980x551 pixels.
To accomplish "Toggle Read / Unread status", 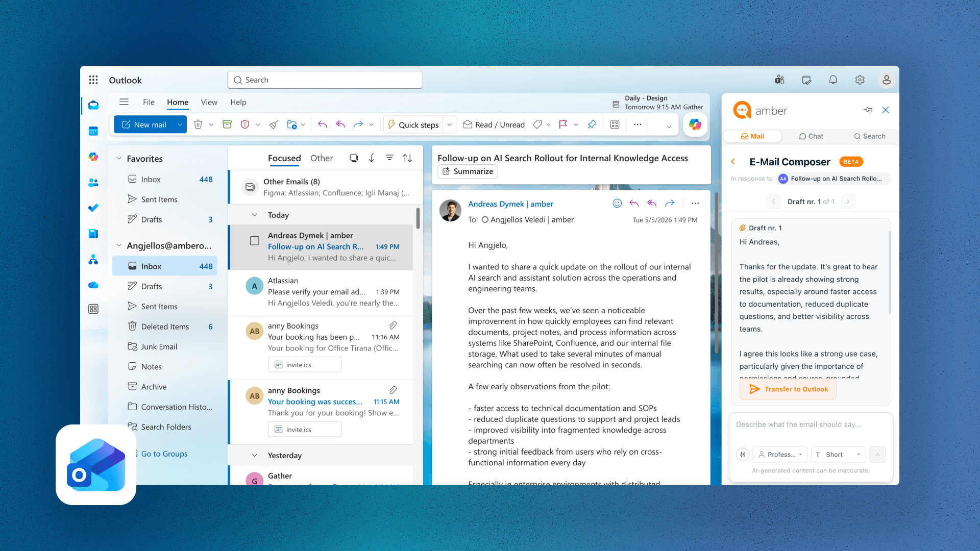I will coord(494,124).
